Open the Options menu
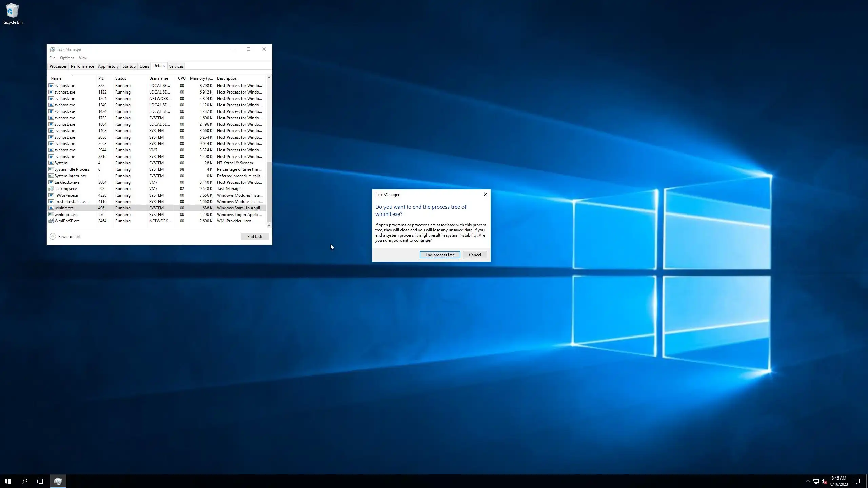 pyautogui.click(x=67, y=58)
